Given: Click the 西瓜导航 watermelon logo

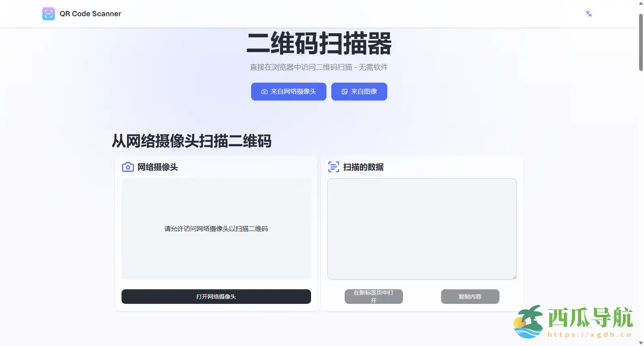Looking at the screenshot, I should 528,322.
